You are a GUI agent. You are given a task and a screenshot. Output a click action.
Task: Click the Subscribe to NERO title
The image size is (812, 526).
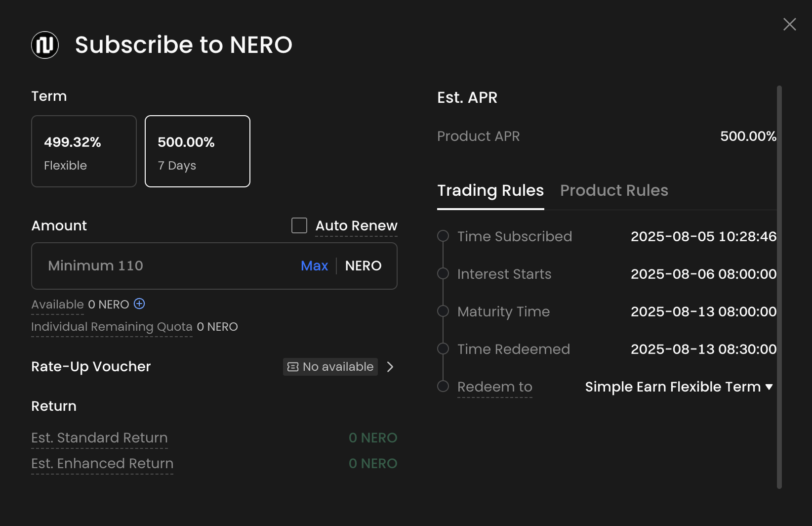tap(184, 45)
